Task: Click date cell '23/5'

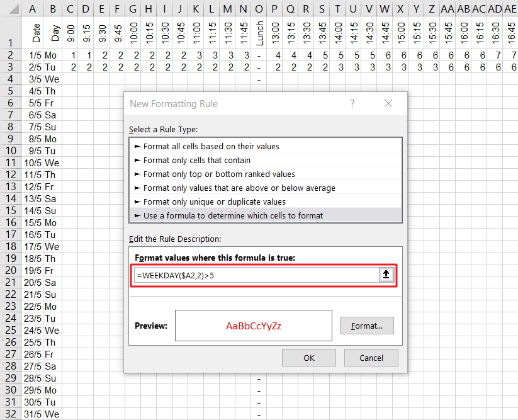Action: (x=32, y=318)
